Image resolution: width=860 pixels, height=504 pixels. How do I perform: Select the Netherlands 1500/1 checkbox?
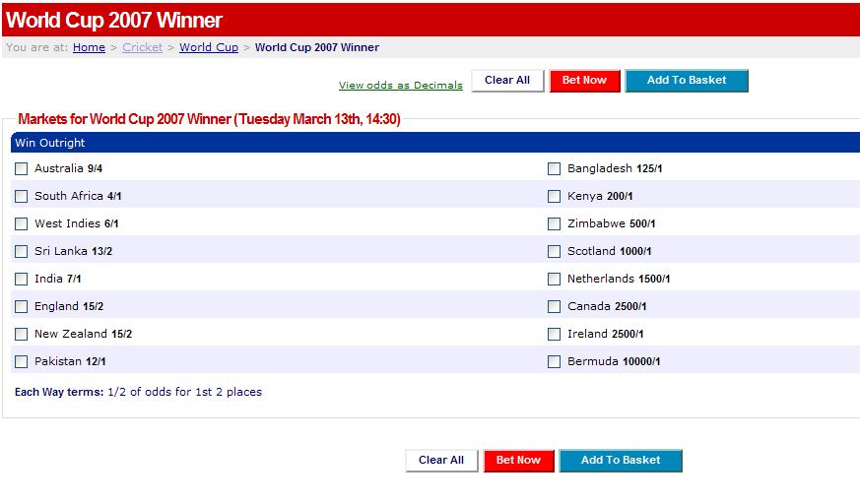coord(555,280)
